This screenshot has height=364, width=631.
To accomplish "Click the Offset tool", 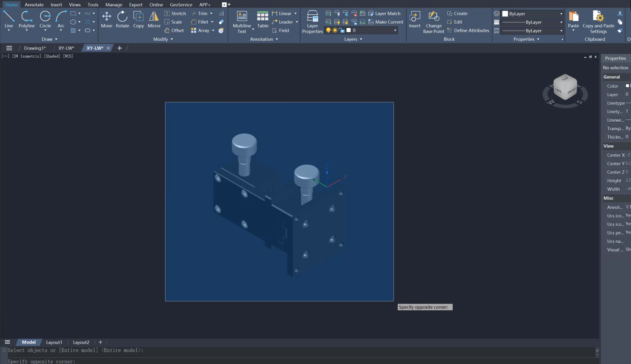I will [x=174, y=30].
